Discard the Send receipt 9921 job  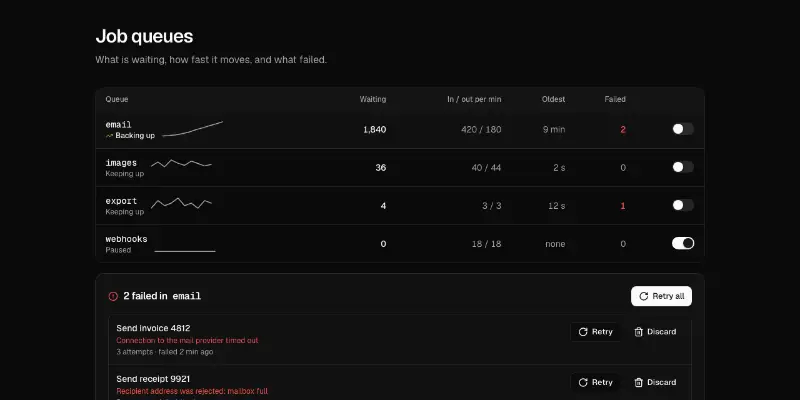pos(655,382)
